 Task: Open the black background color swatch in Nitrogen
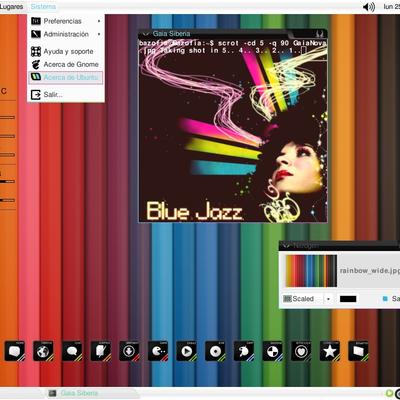click(x=348, y=299)
